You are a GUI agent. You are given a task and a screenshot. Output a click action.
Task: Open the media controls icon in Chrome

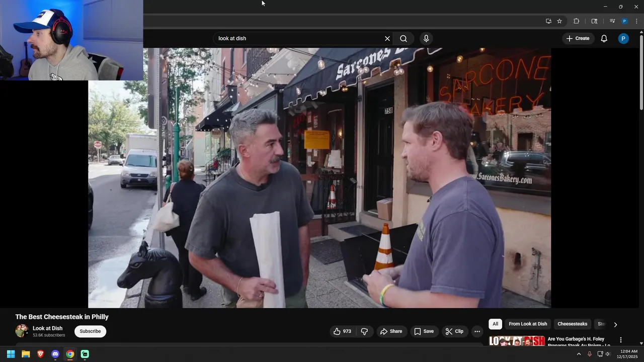[x=612, y=21]
